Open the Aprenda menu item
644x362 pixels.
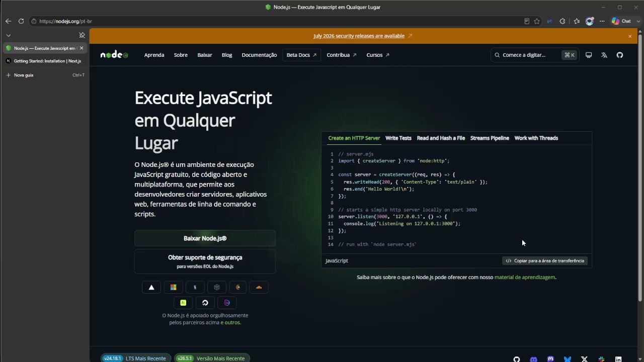tap(154, 55)
